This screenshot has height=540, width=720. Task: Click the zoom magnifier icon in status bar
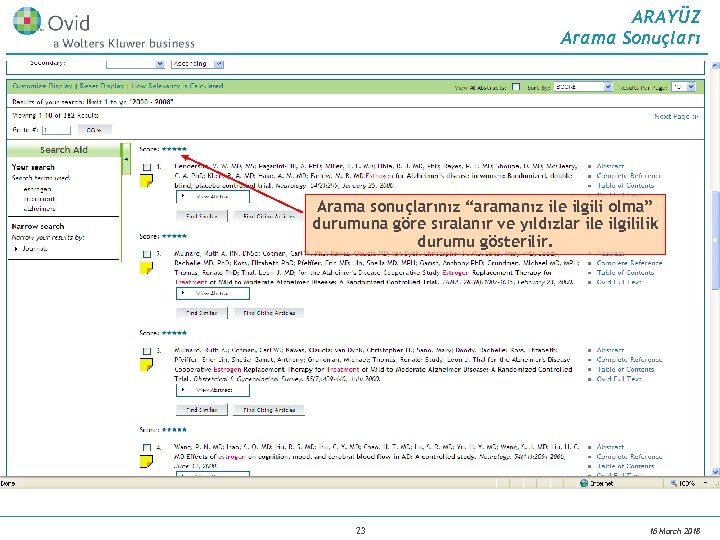pyautogui.click(x=673, y=483)
